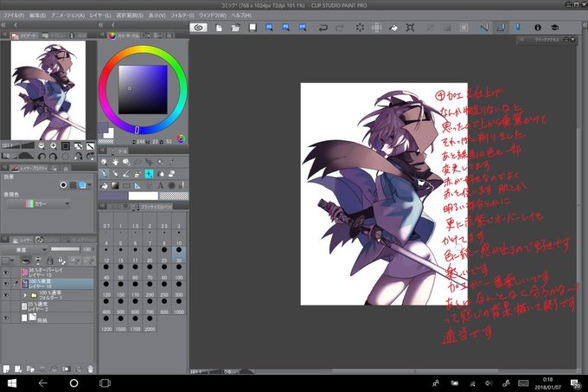Toggle lock on the layer
588x392 pixels.
49,260
